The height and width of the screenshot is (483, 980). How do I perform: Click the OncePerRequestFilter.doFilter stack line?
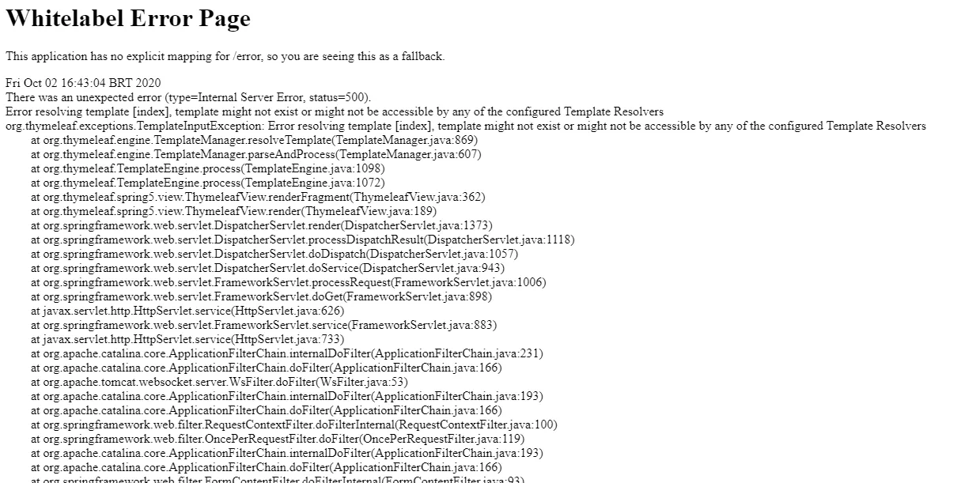coord(278,439)
